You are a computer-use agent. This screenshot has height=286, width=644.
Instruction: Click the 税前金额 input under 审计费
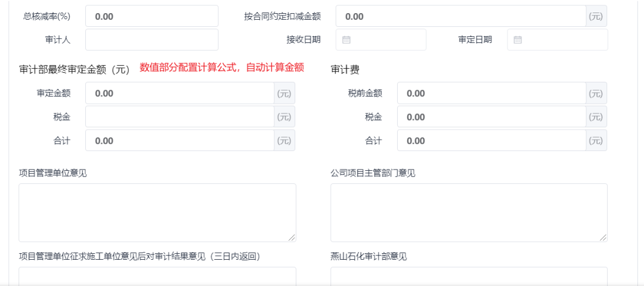click(491, 93)
